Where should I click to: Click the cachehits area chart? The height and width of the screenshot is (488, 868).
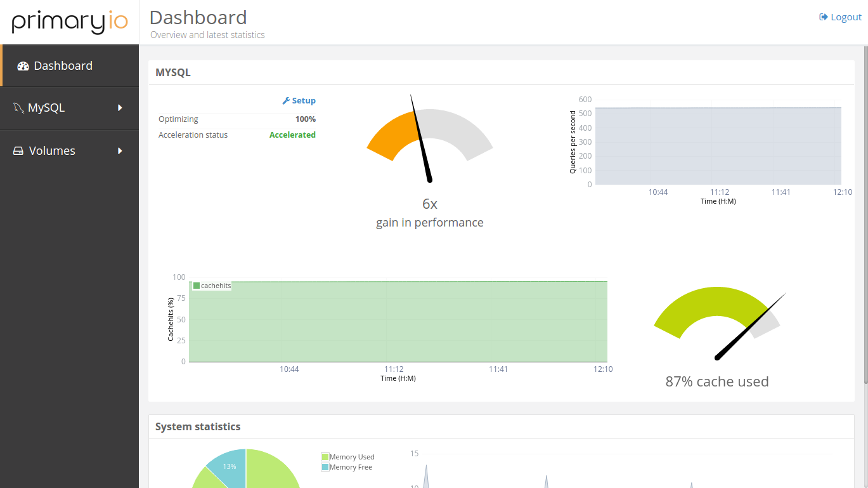tap(398, 321)
